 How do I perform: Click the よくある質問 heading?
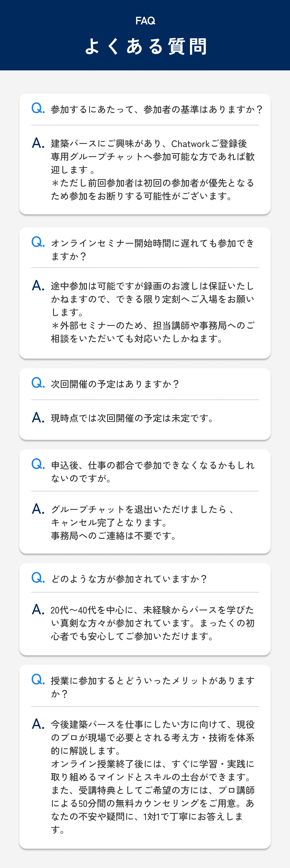pyautogui.click(x=145, y=46)
